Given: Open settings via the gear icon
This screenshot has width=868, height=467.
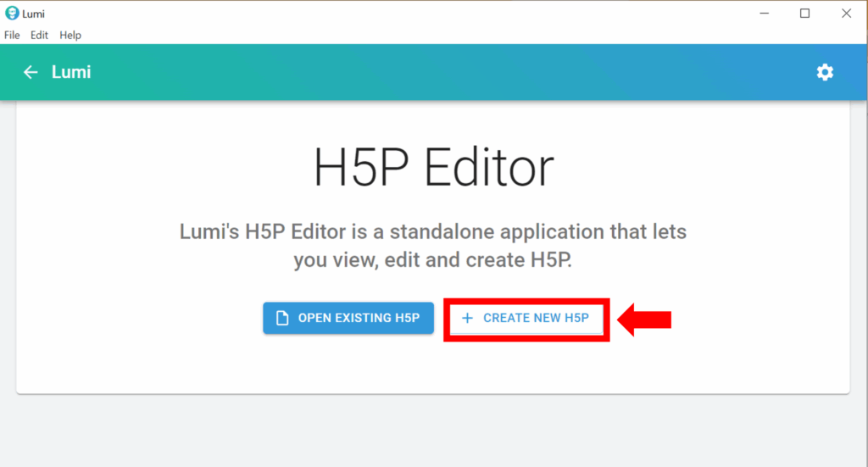Looking at the screenshot, I should point(825,72).
